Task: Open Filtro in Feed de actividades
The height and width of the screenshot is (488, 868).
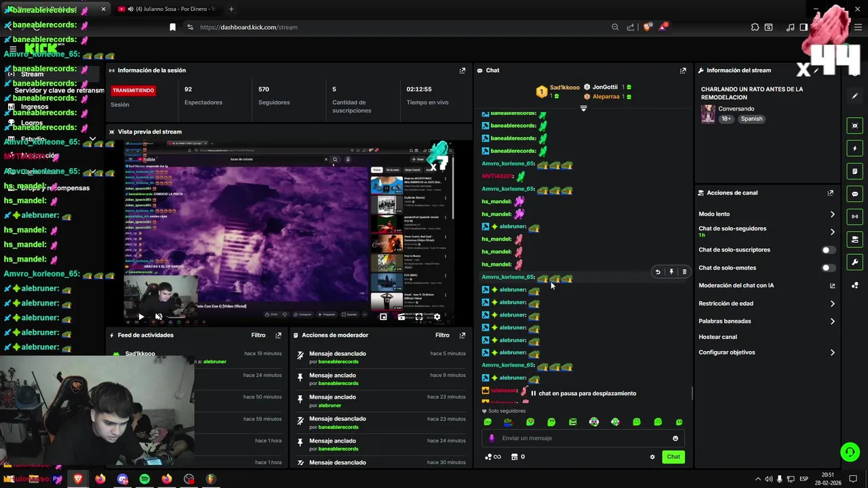Action: tap(258, 335)
